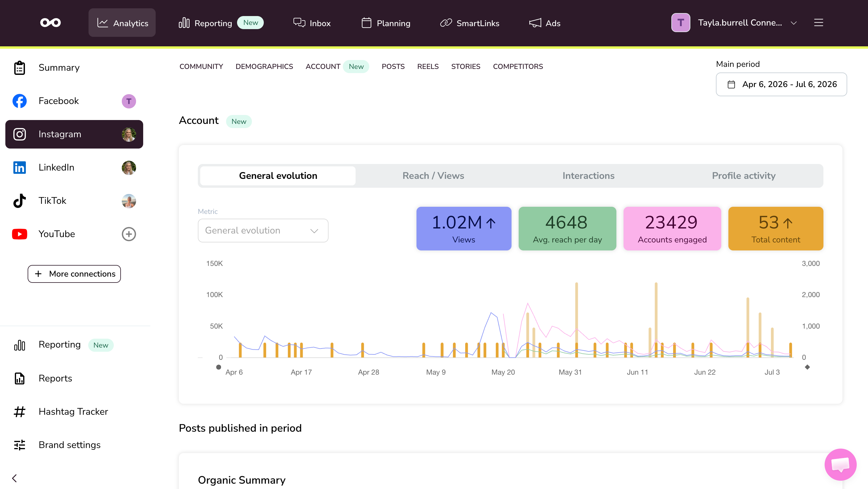The image size is (868, 489).
Task: Click the calendar icon in date range
Action: pos(731,84)
